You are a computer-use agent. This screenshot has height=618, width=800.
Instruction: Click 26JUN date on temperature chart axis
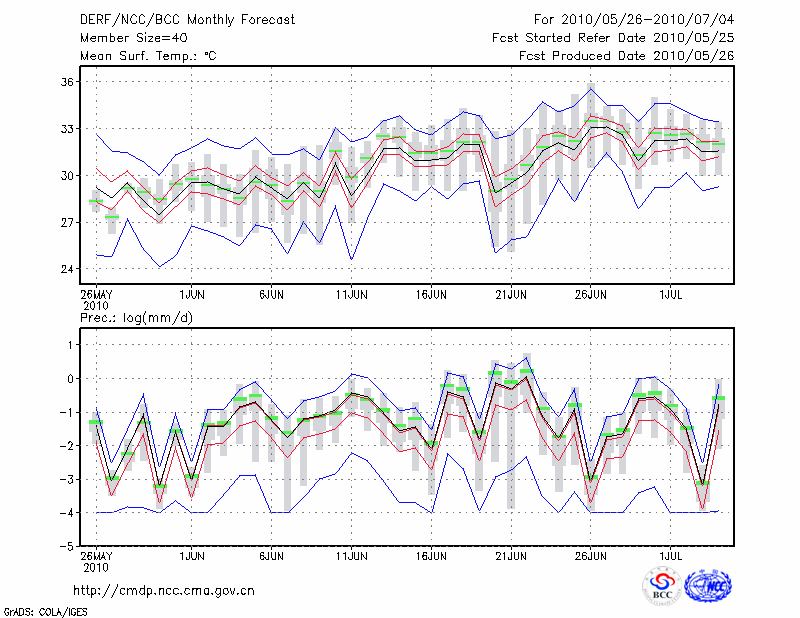(x=591, y=295)
